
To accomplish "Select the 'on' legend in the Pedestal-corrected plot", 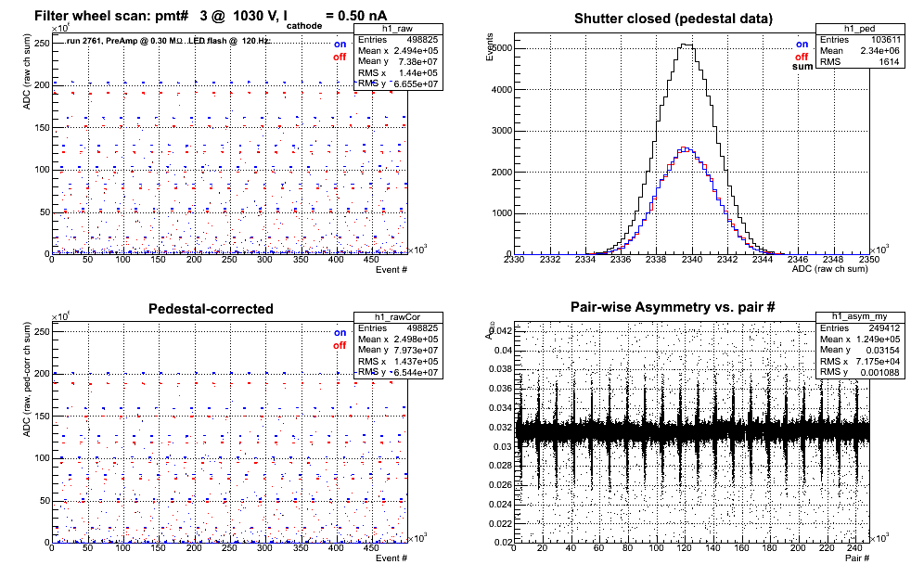I will point(340,332).
